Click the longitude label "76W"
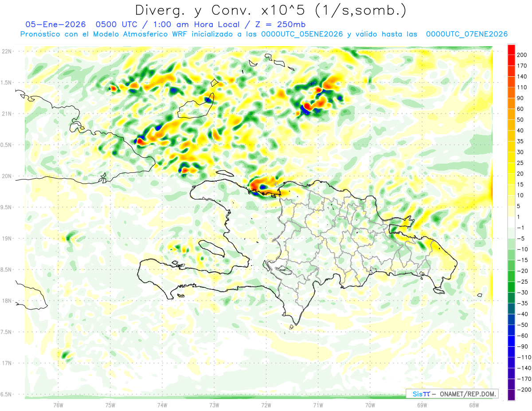The width and height of the screenshot is (532, 411). coord(58,404)
